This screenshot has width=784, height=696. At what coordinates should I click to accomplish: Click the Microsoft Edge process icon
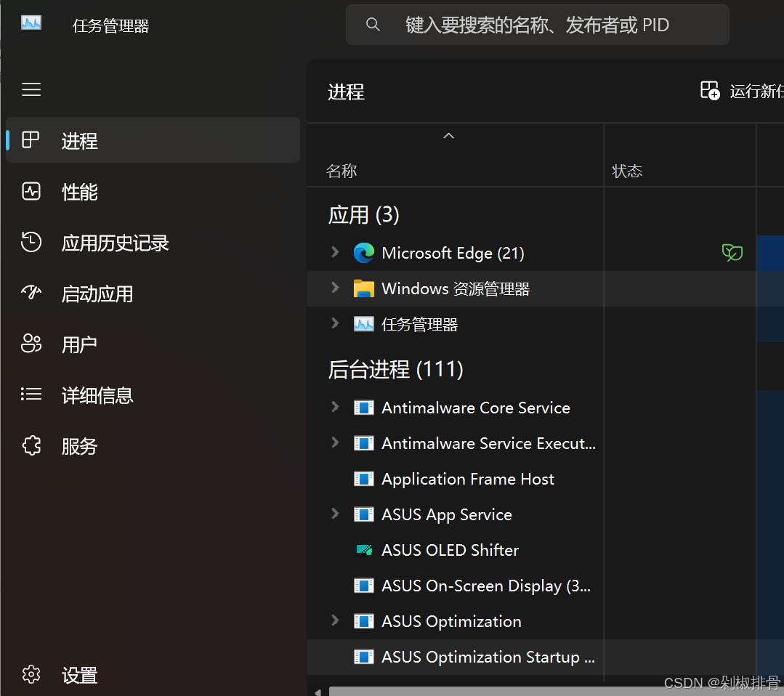364,253
